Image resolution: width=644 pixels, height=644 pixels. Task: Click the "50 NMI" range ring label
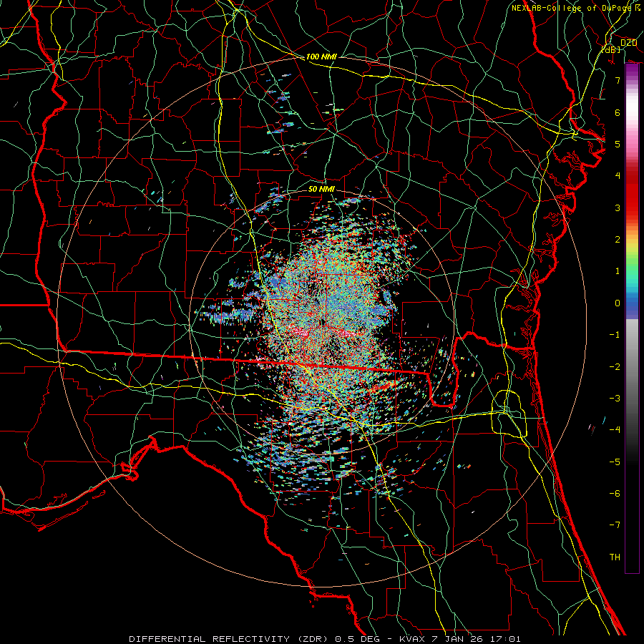(x=321, y=189)
